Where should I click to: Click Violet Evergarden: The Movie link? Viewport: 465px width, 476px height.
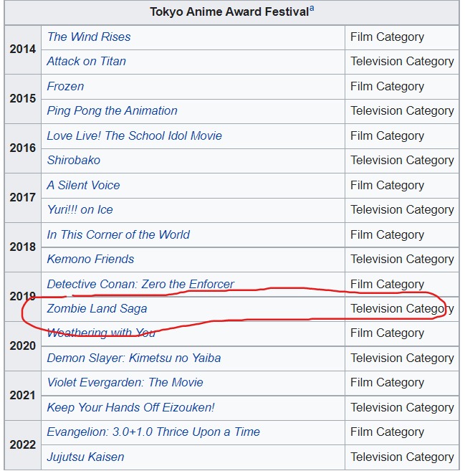[x=125, y=383]
